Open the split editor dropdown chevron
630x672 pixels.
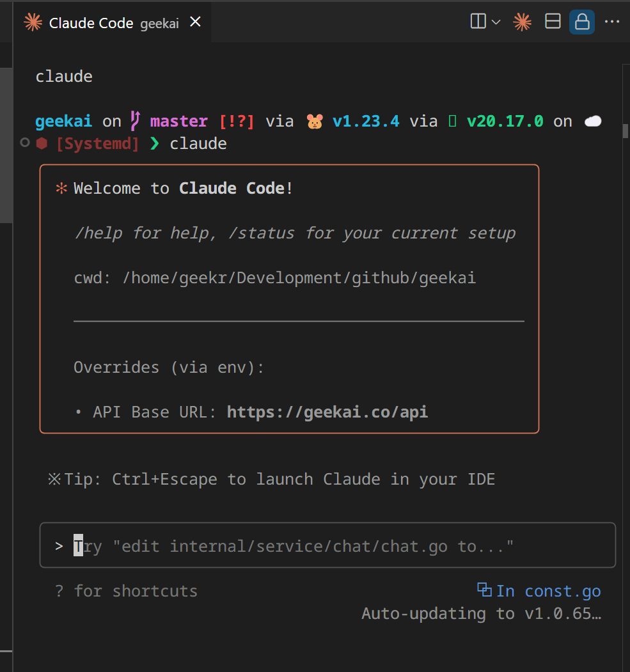point(496,22)
